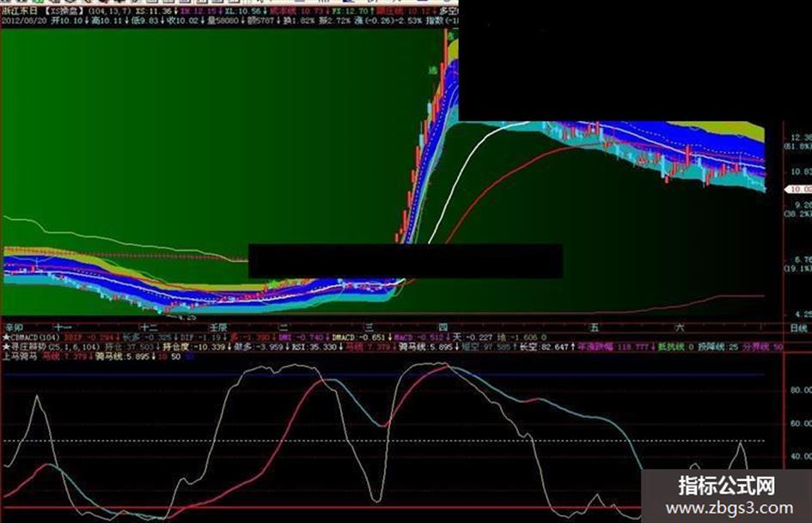Image resolution: width=812 pixels, height=523 pixels.
Task: Click the 4.25 low price label
Action: click(186, 317)
